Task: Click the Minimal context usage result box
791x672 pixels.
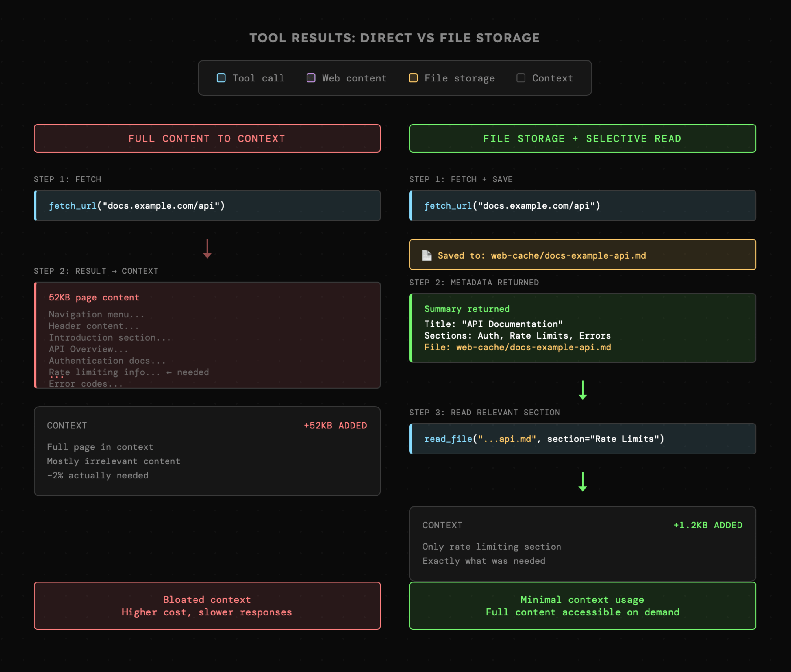Action: (582, 606)
